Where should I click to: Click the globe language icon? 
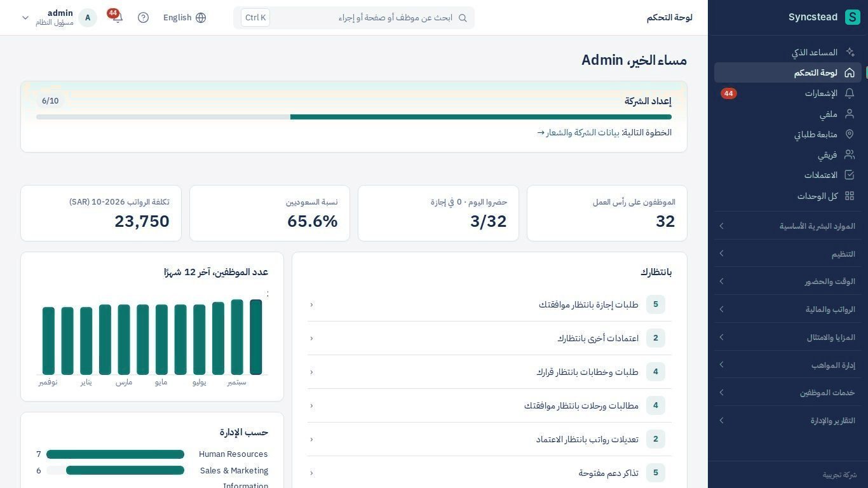tap(201, 18)
